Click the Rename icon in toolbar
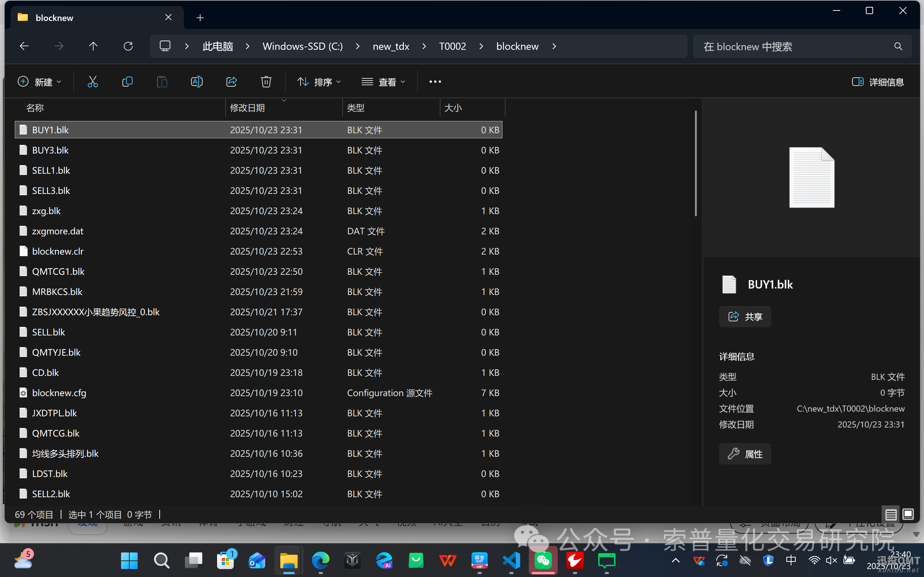 197,82
